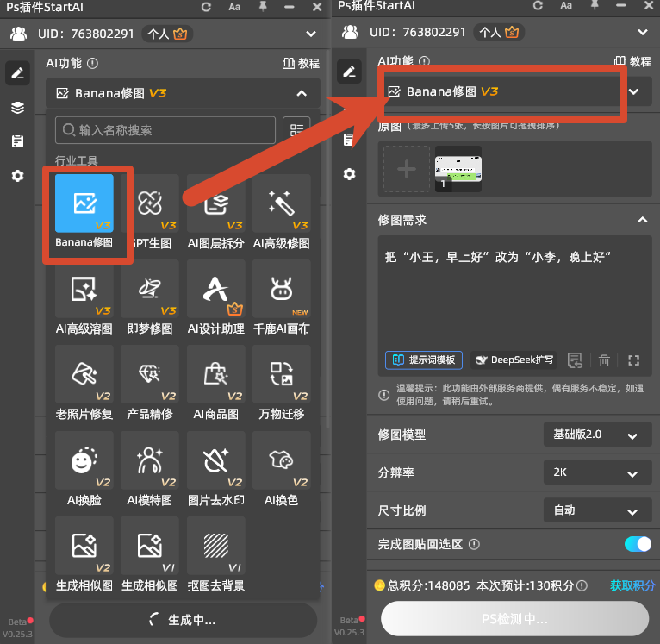Select the 老照片修复 tool tile
The width and height of the screenshot is (660, 644).
click(x=84, y=374)
